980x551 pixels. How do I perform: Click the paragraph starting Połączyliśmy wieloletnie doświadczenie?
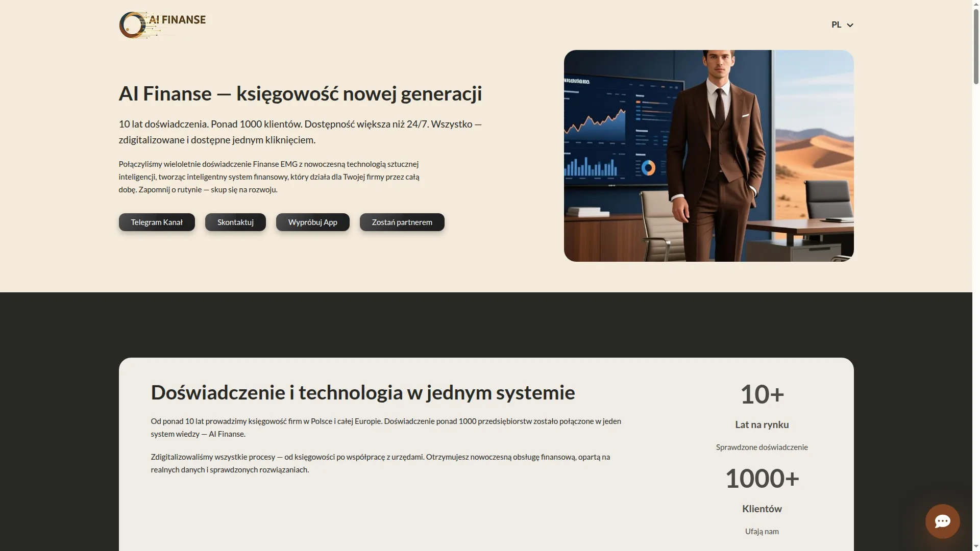coord(269,177)
